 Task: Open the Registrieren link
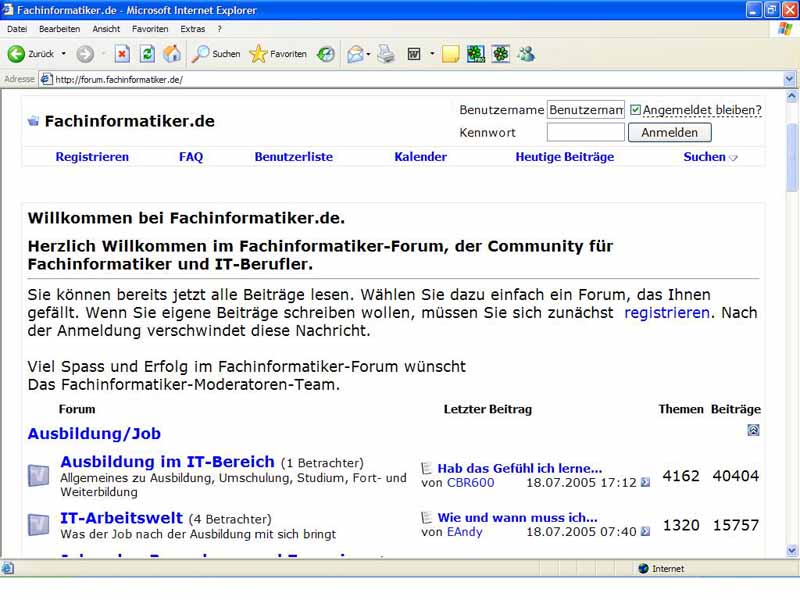[92, 157]
